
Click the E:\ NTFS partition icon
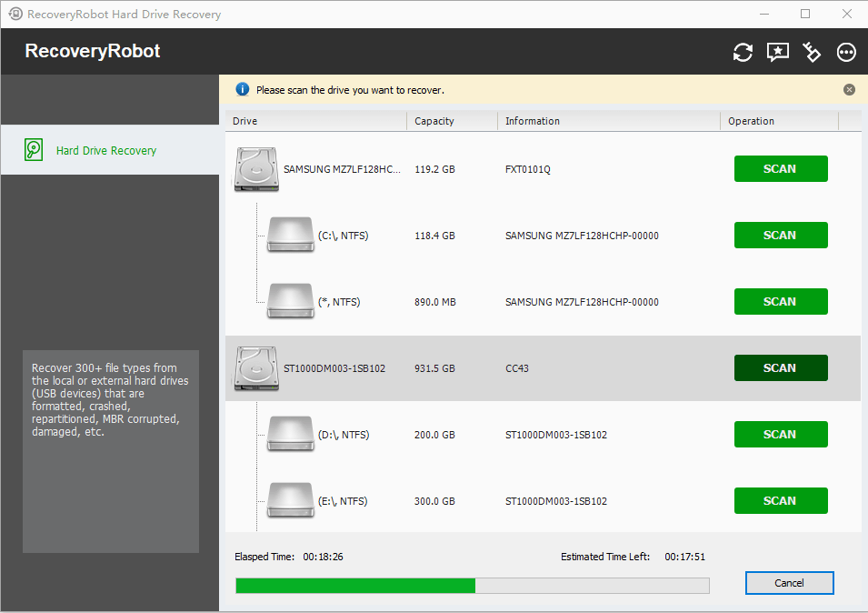click(291, 500)
